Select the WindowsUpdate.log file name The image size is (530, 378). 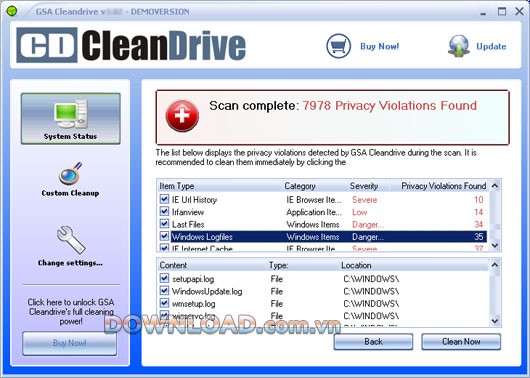pos(207,291)
